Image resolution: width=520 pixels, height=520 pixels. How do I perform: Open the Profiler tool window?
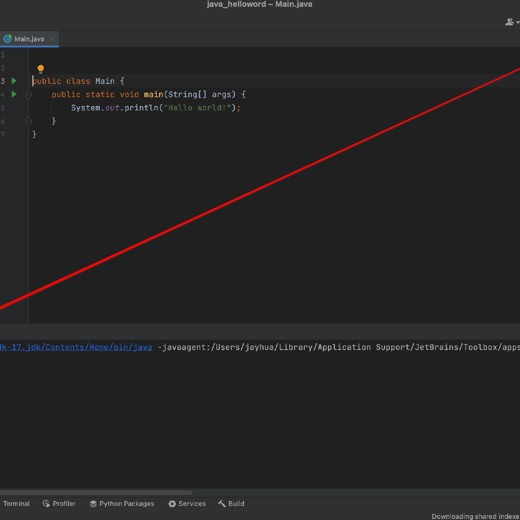(59, 504)
